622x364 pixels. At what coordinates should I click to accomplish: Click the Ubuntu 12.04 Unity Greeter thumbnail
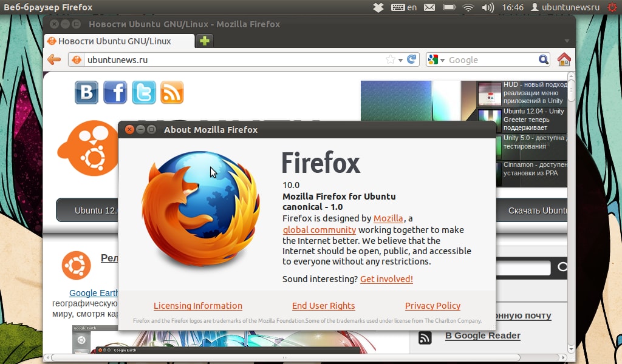click(490, 120)
